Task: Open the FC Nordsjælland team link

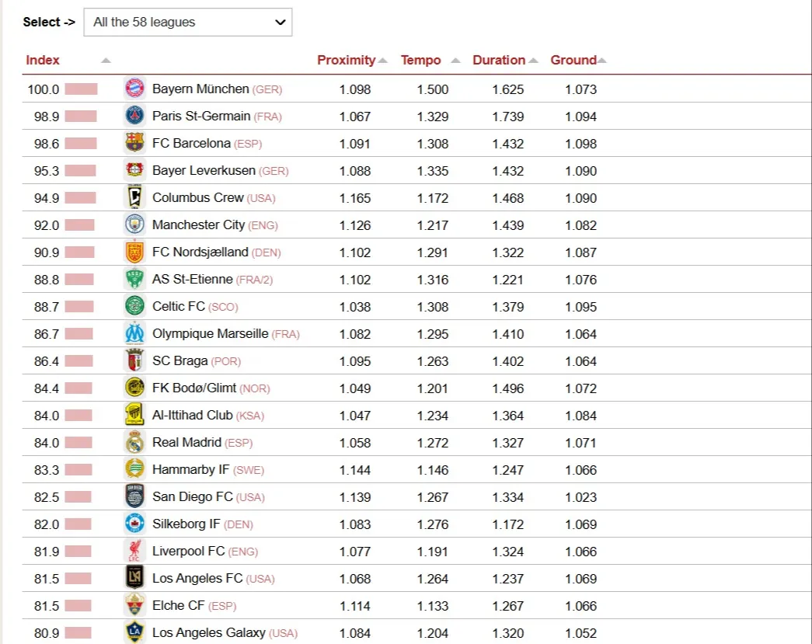Action: pyautogui.click(x=200, y=252)
